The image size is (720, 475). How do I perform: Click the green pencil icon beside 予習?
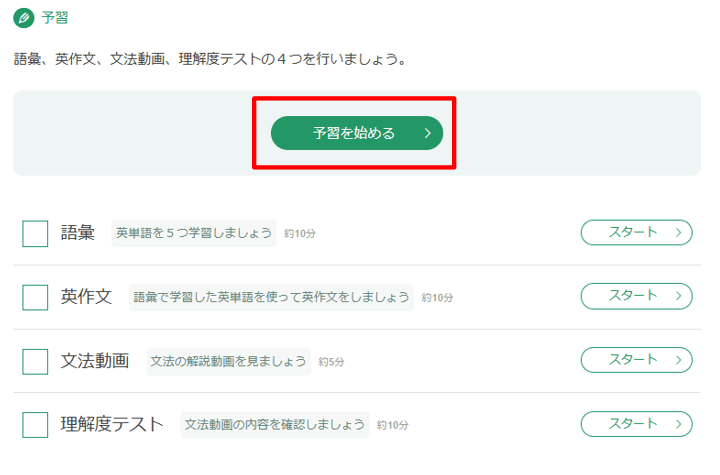click(24, 18)
